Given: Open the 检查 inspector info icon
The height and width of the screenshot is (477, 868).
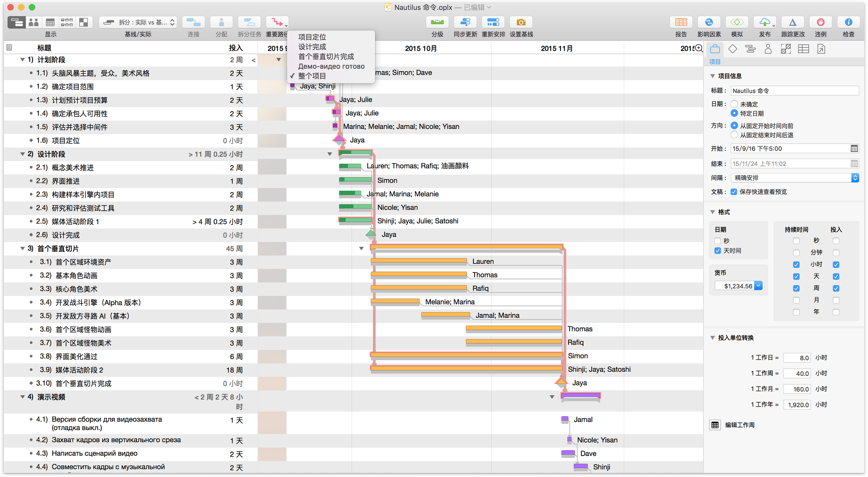Looking at the screenshot, I should 848,23.
